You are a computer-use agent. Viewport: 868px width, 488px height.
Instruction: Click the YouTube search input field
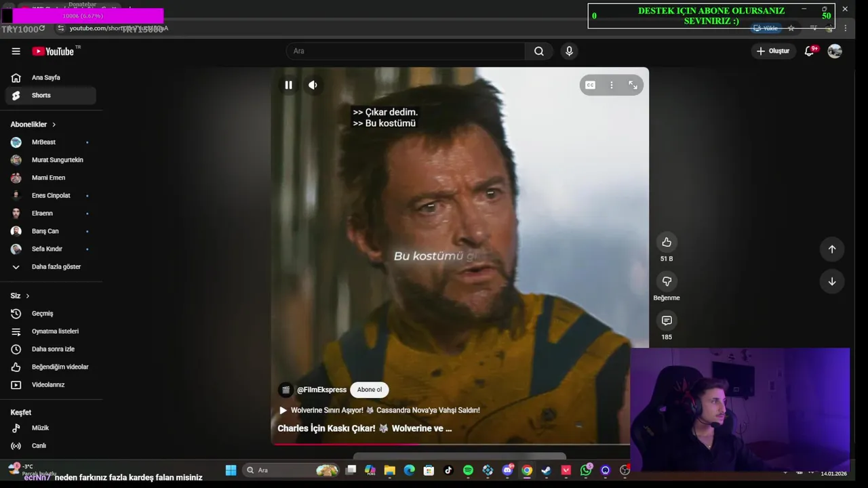point(406,51)
